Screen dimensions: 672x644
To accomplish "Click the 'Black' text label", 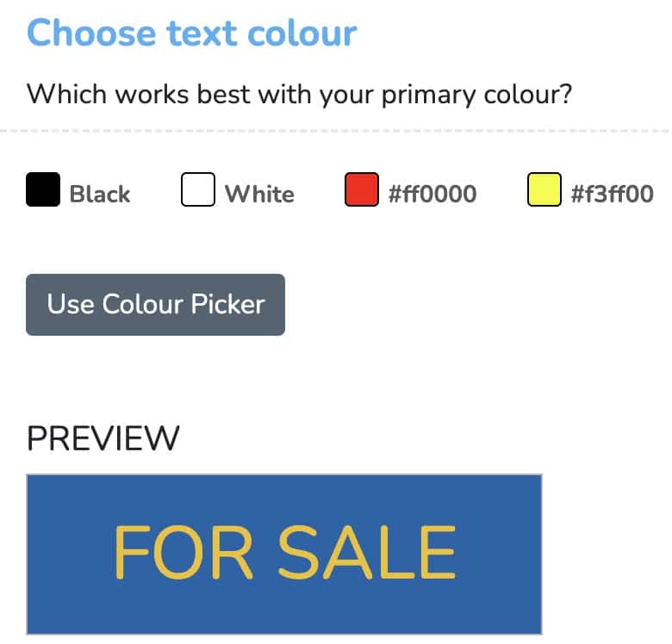I will point(100,194).
